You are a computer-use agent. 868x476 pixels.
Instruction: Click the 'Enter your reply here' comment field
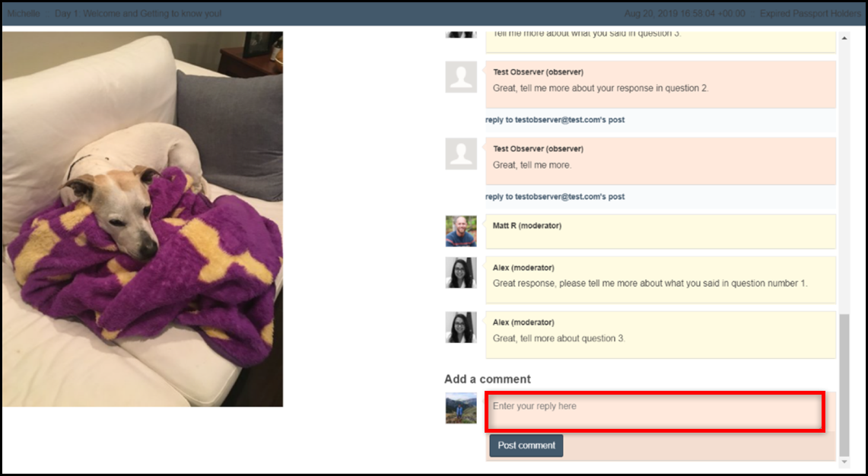[x=655, y=412]
